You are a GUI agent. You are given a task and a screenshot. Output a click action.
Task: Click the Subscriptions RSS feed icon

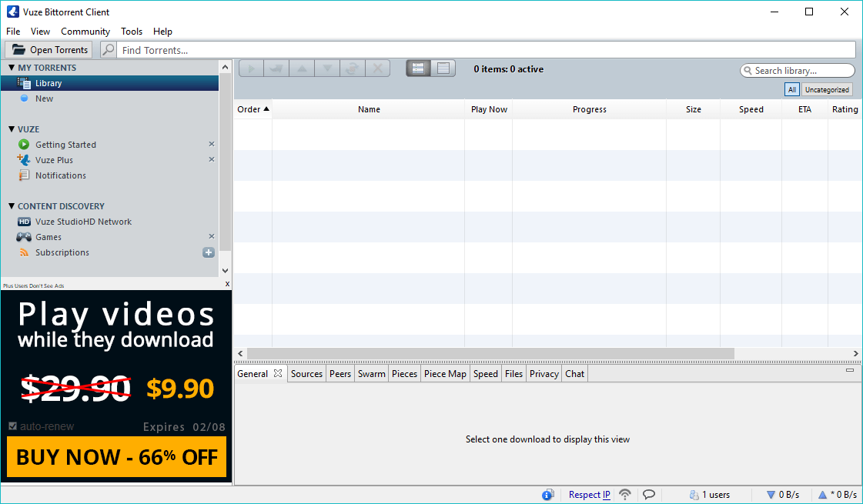point(24,252)
